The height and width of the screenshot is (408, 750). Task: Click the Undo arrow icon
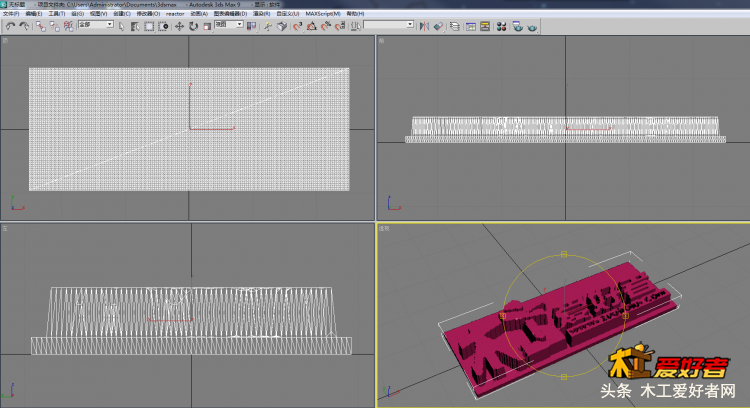(x=10, y=26)
